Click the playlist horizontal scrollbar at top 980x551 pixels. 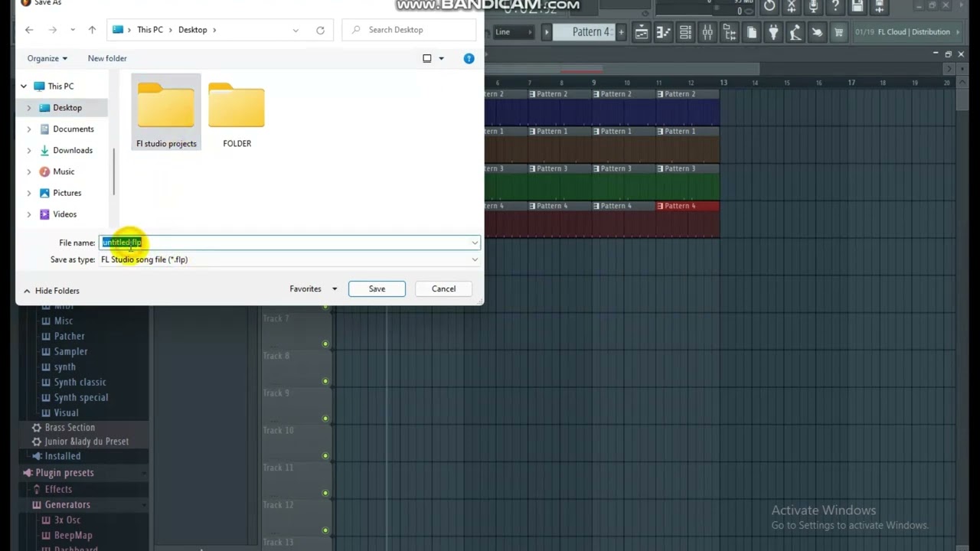point(620,69)
